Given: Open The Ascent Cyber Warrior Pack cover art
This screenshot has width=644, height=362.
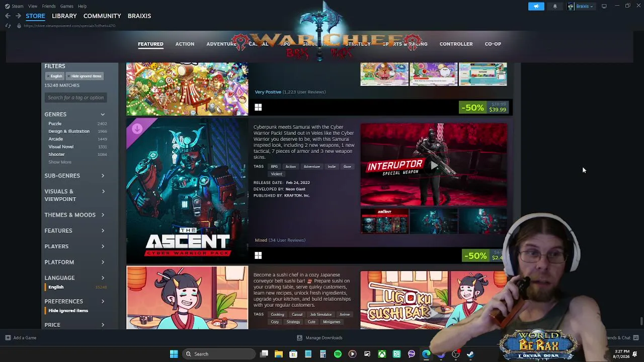Looking at the screenshot, I should click(187, 191).
